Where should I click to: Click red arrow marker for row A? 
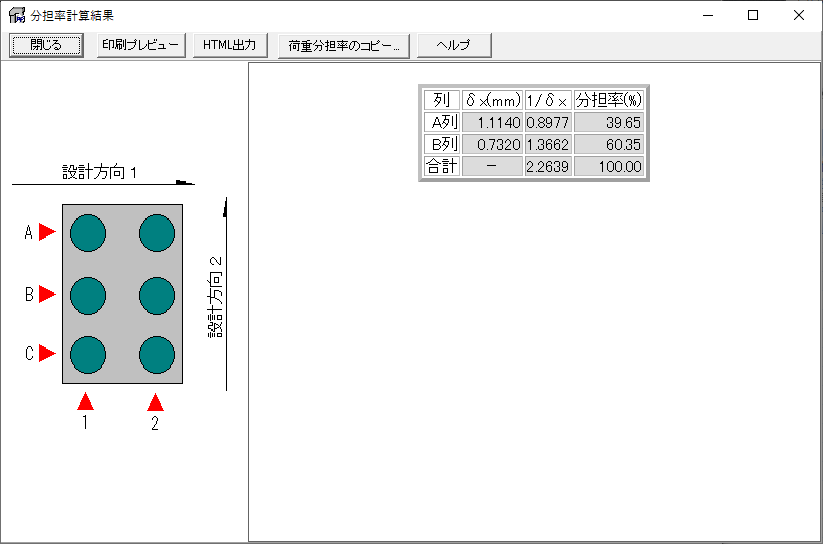coord(47,232)
